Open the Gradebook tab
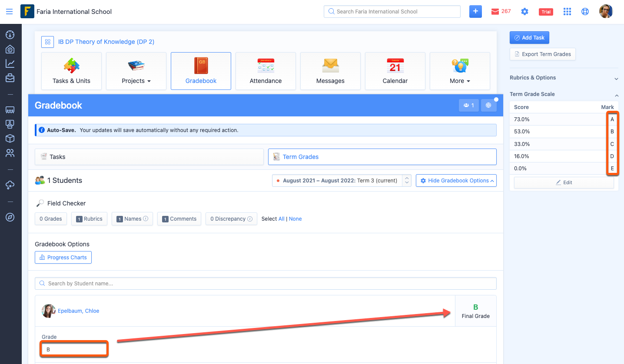Screen dimensions: 624x364 [201, 71]
